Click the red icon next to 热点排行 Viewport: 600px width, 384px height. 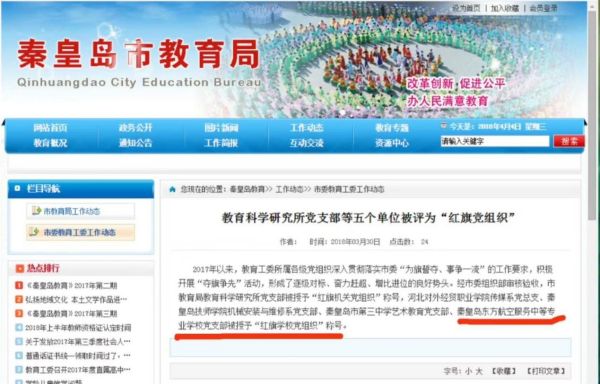coord(20,268)
